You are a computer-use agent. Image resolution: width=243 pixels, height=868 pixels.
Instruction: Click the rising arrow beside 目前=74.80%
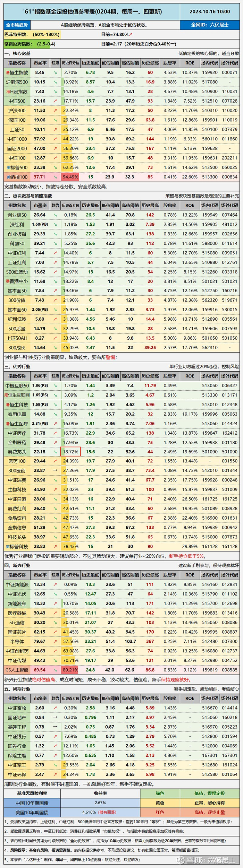[131, 35]
